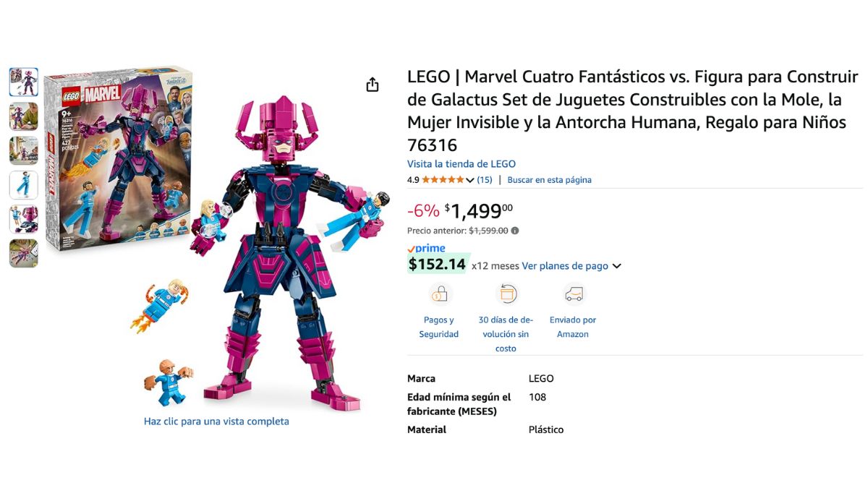Image resolution: width=868 pixels, height=488 pixels.
Task: Expand Ver planes de pago chevron
Action: [616, 266]
